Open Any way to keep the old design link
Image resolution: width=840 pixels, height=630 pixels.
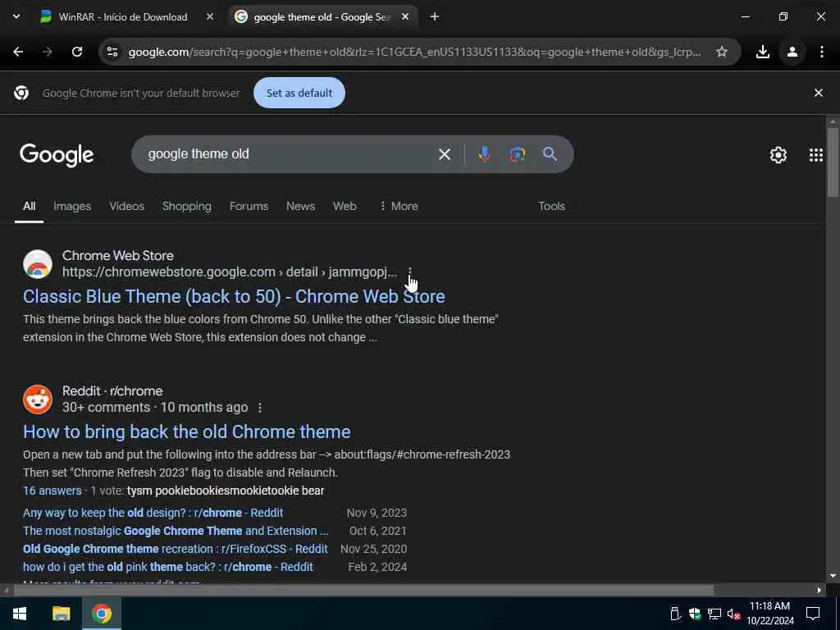[153, 513]
